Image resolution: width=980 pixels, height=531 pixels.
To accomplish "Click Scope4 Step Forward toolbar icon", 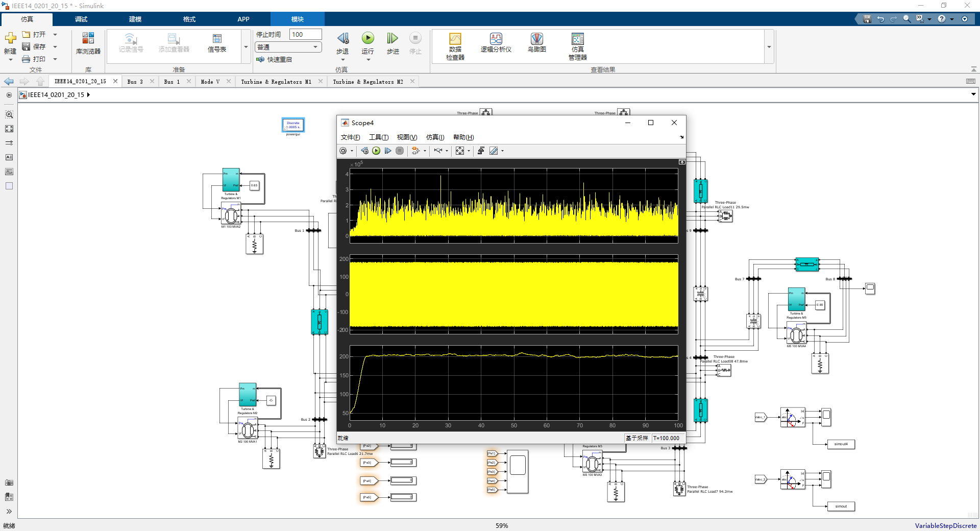I will pos(388,151).
